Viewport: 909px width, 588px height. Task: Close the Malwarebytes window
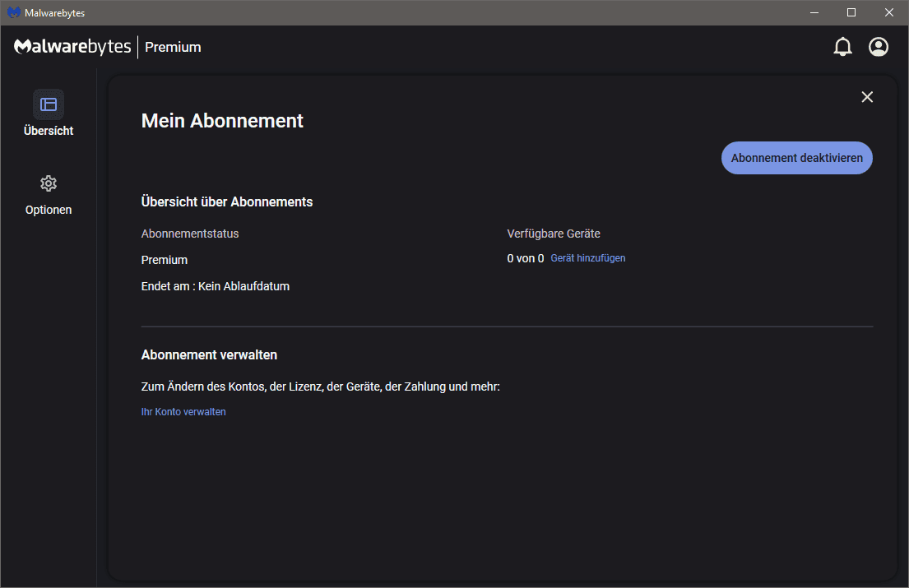888,12
